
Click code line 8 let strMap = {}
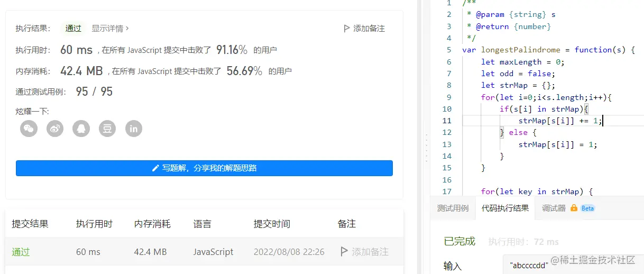(x=518, y=85)
